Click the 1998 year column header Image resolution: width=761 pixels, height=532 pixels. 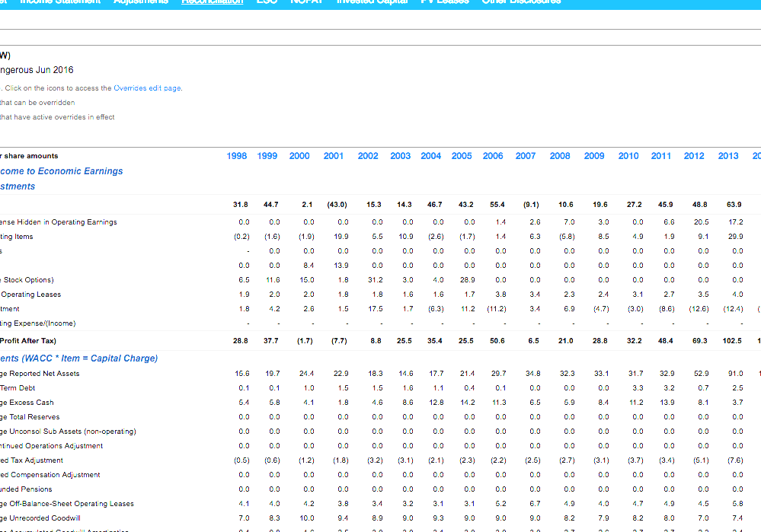[x=236, y=156]
